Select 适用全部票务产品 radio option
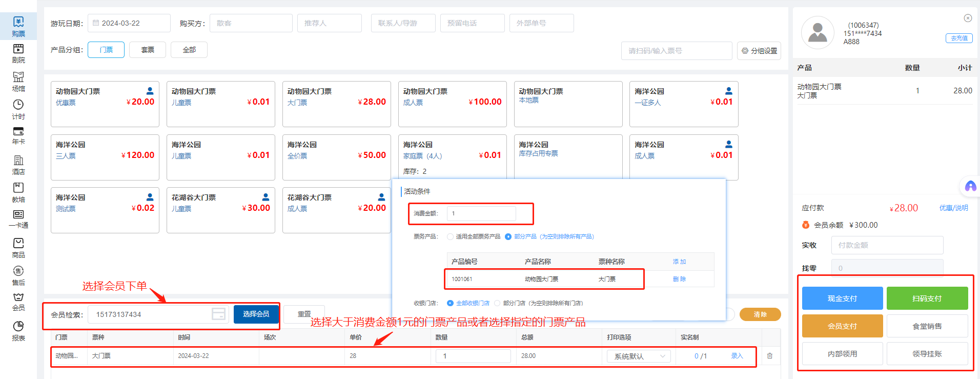Screen dimensions: 980x379 (x=451, y=237)
